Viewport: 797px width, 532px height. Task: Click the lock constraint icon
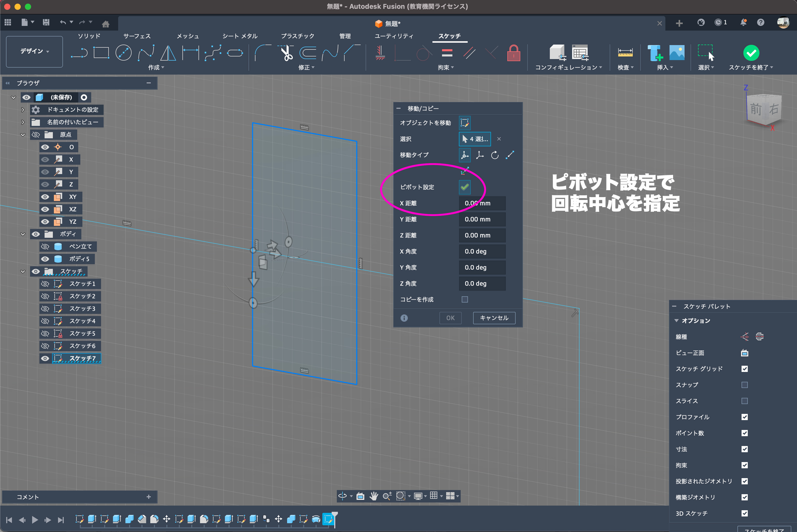513,53
